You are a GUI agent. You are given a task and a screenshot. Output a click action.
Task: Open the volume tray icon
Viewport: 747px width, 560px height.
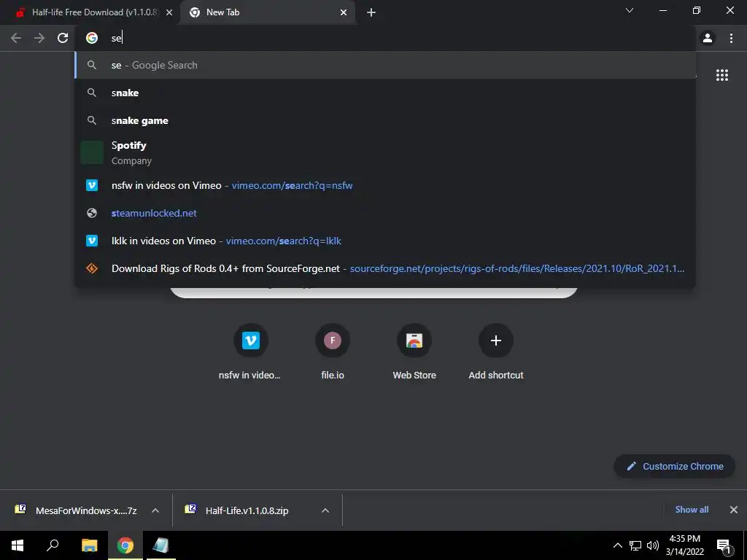653,545
